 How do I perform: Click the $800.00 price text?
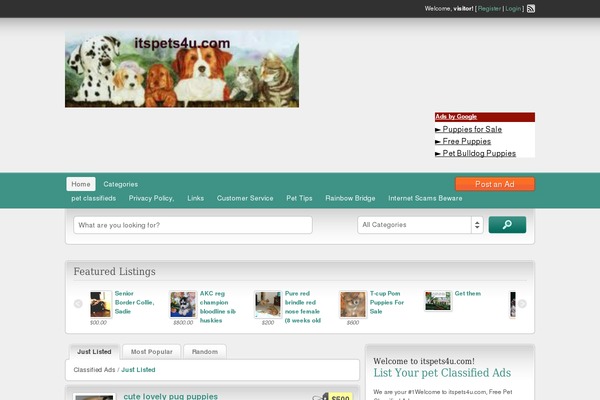[183, 323]
